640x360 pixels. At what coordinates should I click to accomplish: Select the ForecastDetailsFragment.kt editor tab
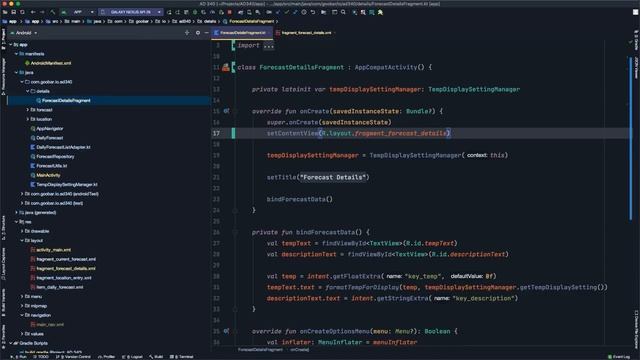pyautogui.click(x=242, y=33)
